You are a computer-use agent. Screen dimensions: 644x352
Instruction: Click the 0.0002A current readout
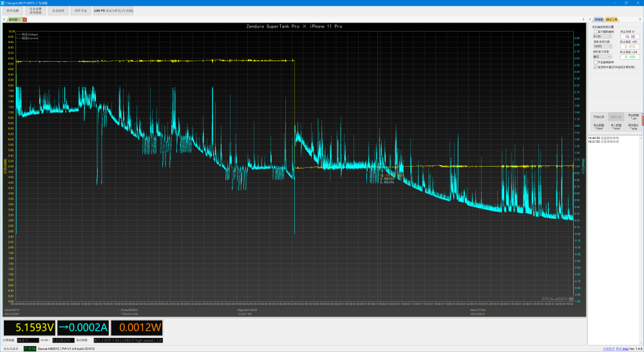[83, 328]
